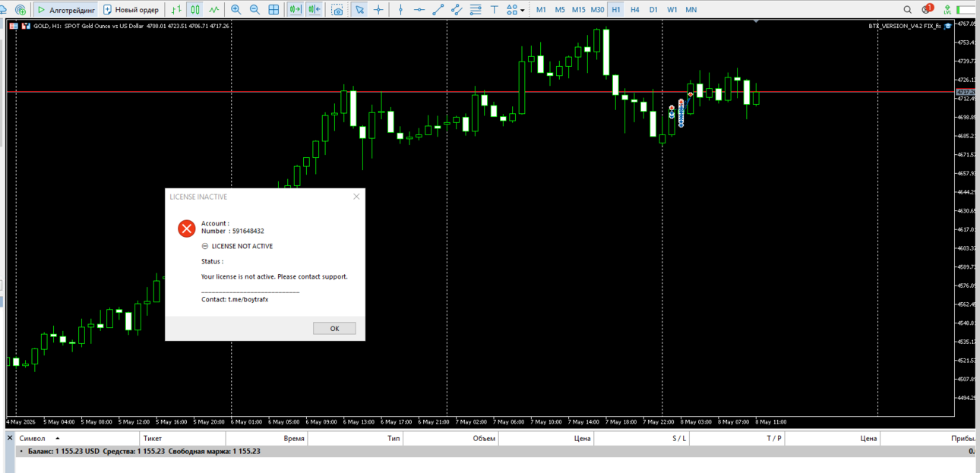The width and height of the screenshot is (980, 473).
Task: Close the LICENSE INACTIVE dialog with X
Action: tap(356, 197)
